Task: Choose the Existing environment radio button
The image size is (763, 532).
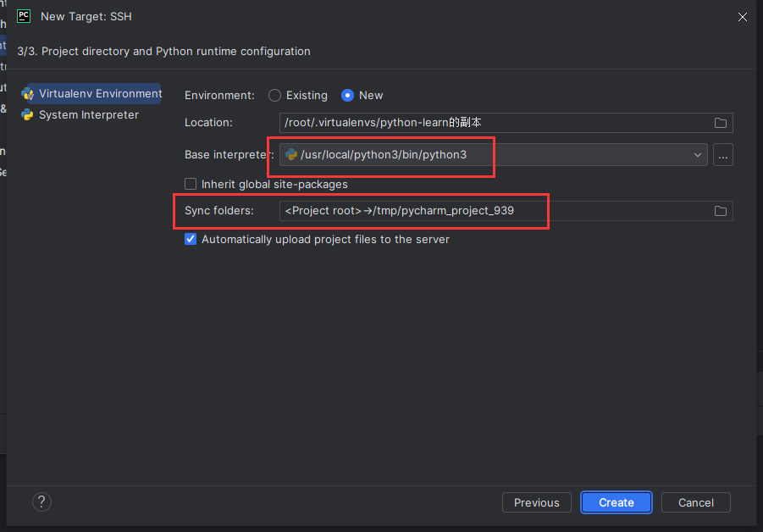Action: pyautogui.click(x=275, y=96)
